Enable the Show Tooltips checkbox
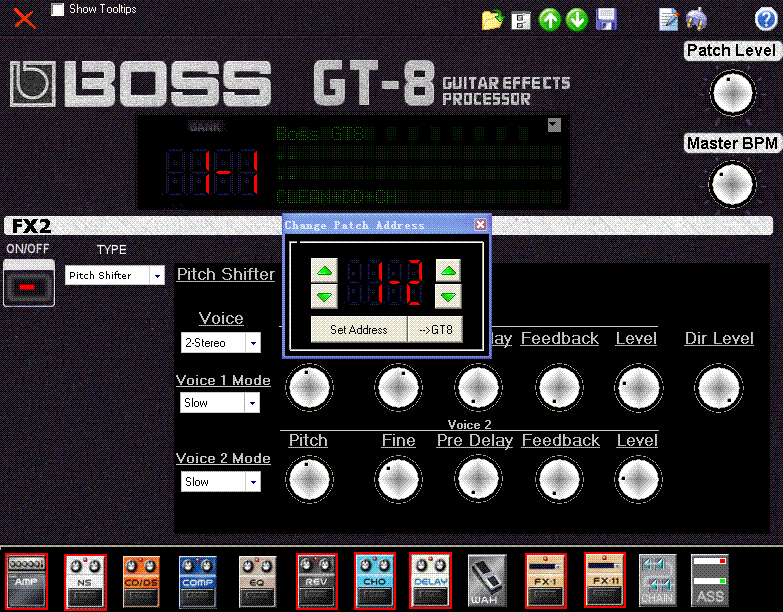Image resolution: width=783 pixels, height=612 pixels. (x=57, y=9)
